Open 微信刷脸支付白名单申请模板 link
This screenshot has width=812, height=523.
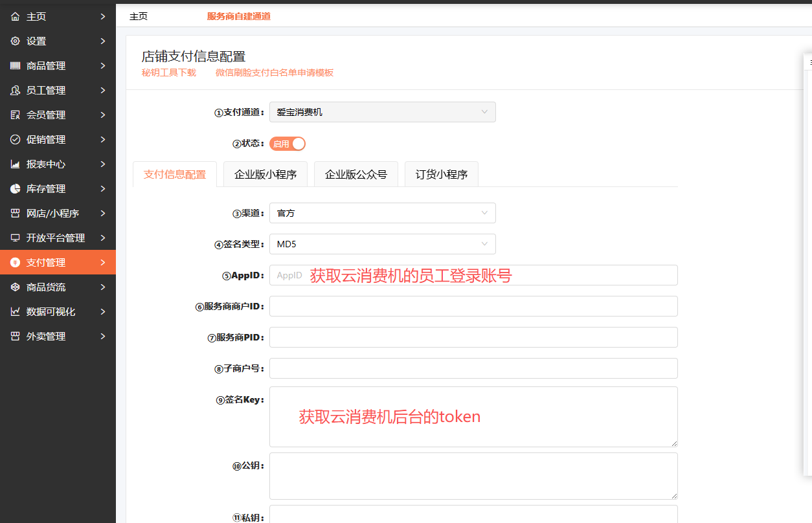(x=275, y=72)
